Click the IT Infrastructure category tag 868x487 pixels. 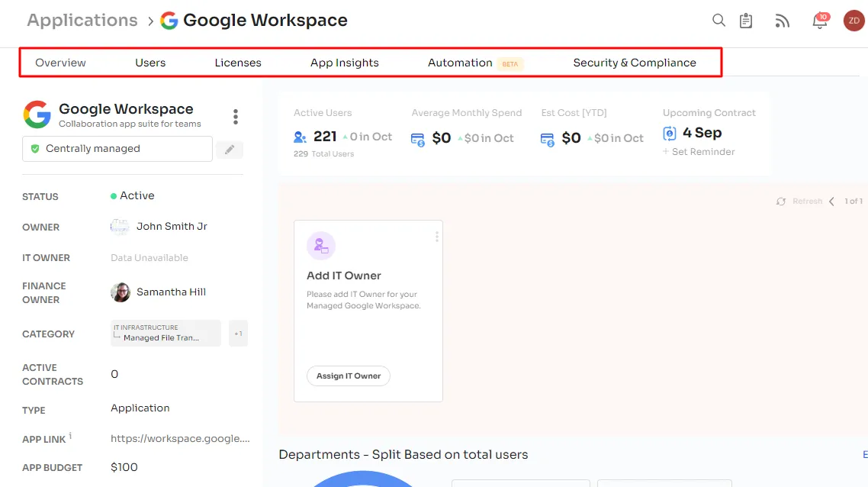pos(166,333)
